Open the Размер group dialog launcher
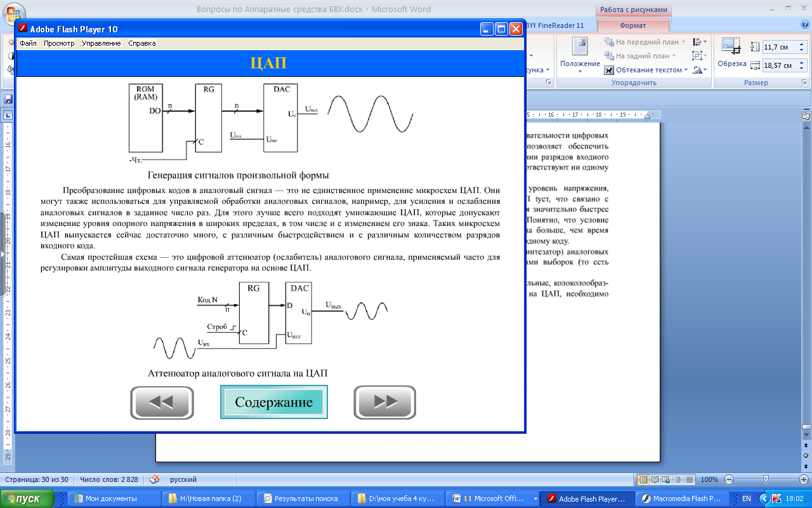 point(804,83)
